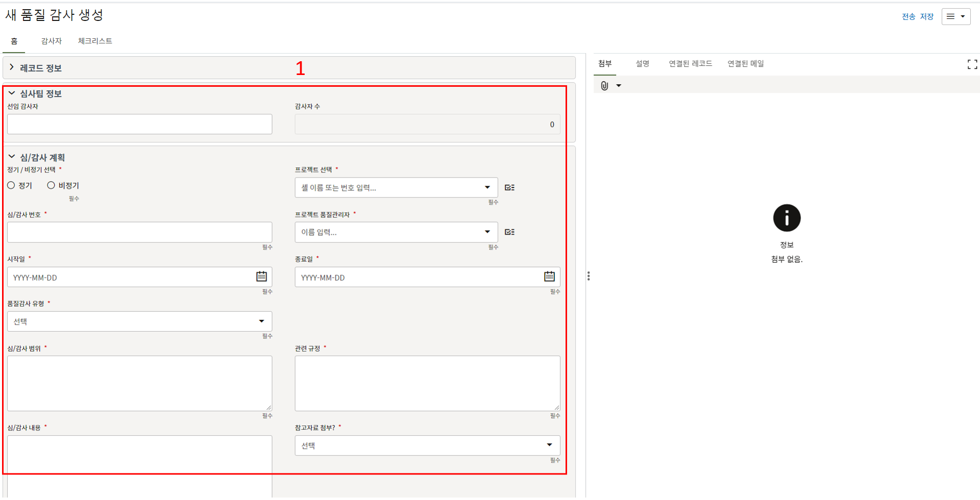This screenshot has height=500, width=980.
Task: Select the 비정기 radio option
Action: [x=51, y=185]
